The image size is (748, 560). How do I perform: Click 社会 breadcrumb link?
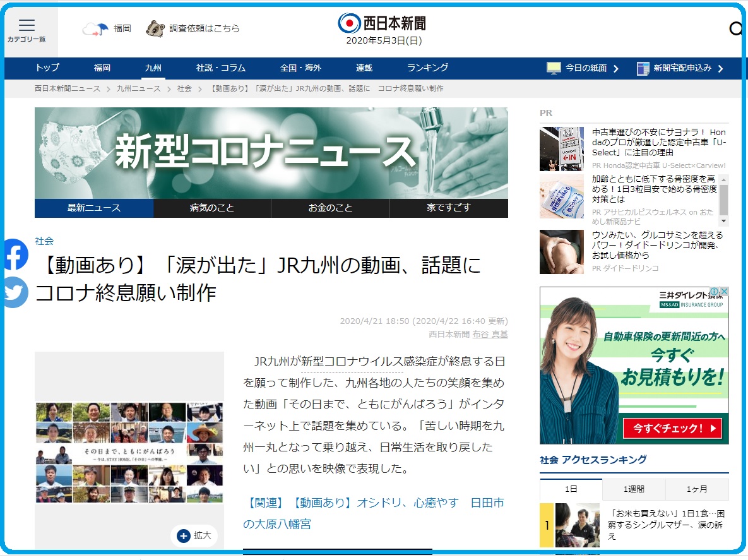(184, 89)
